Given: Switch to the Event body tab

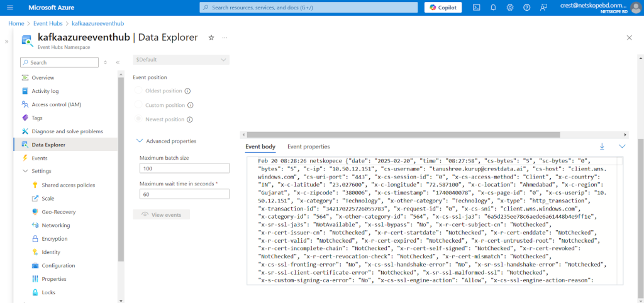Looking at the screenshot, I should 260,146.
